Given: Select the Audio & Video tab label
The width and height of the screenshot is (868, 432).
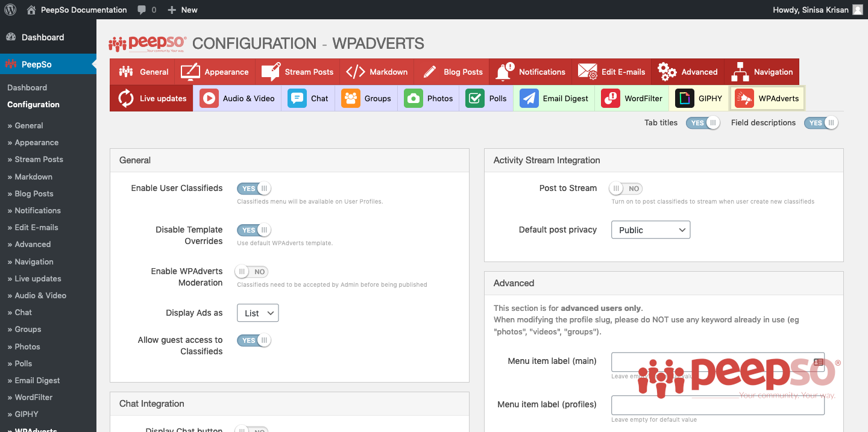Looking at the screenshot, I should pyautogui.click(x=249, y=99).
